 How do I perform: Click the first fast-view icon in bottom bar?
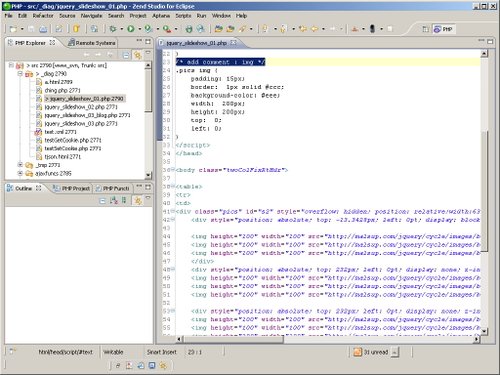point(118,366)
